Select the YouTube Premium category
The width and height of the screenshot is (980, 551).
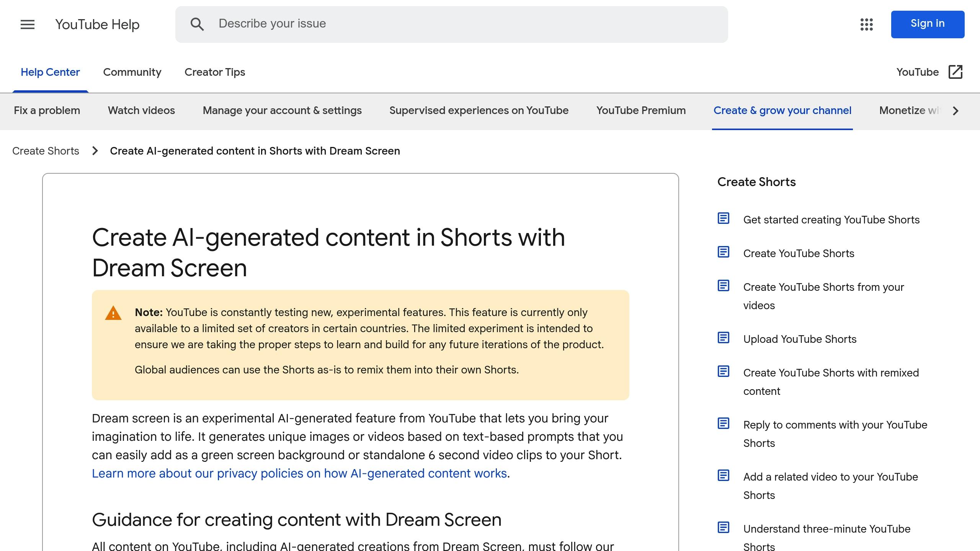pyautogui.click(x=641, y=111)
